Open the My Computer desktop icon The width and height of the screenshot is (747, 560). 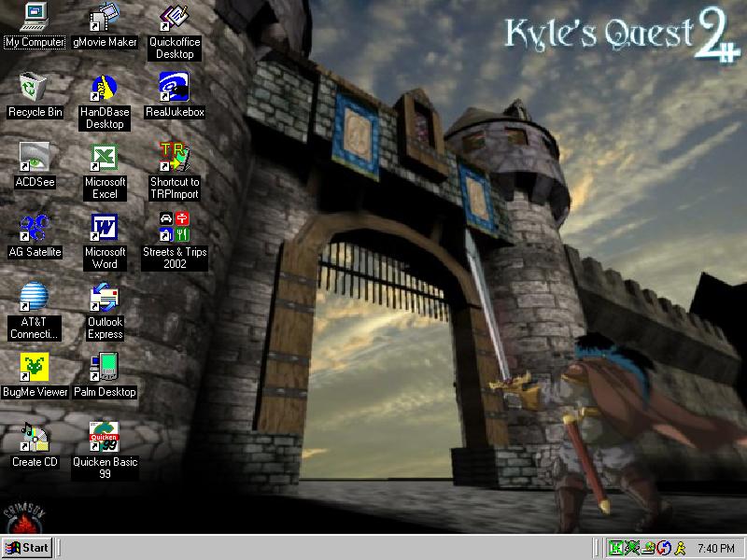pyautogui.click(x=35, y=17)
